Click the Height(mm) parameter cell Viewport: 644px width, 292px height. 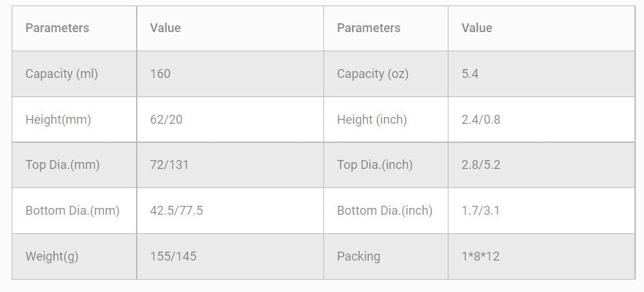58,120
